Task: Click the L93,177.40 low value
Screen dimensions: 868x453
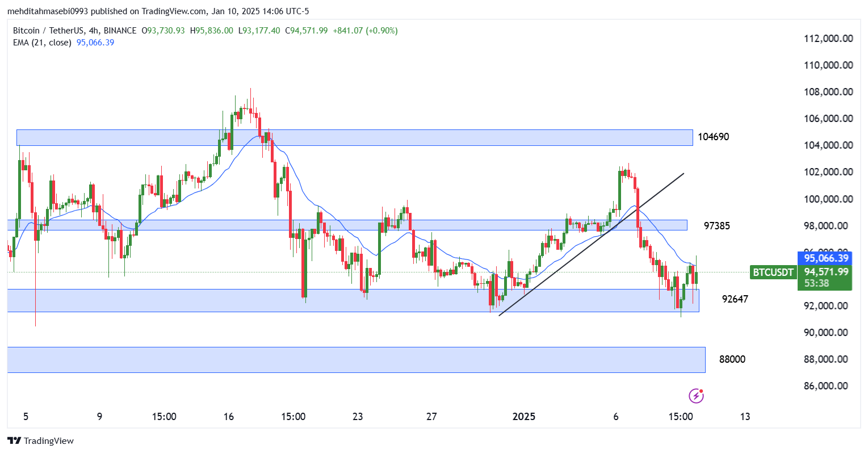Action: pos(259,31)
